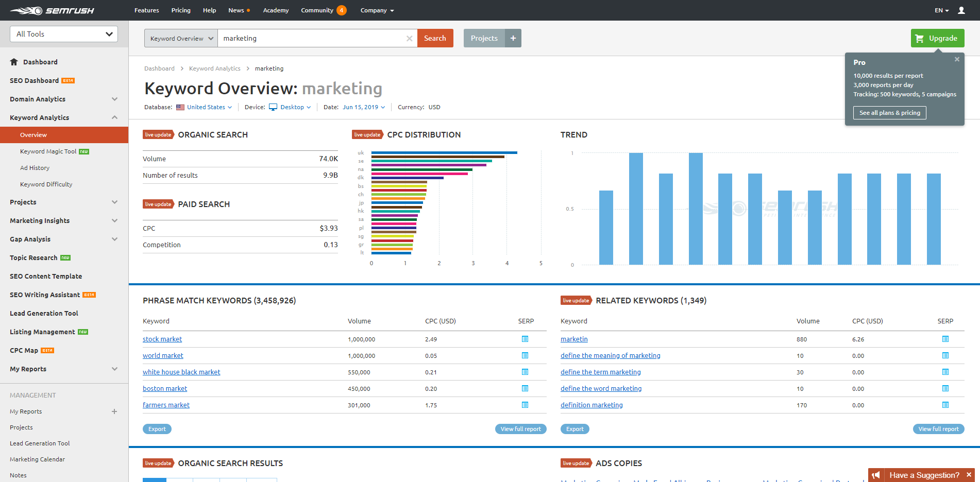
Task: Select Keyword Magic Tool in sidebar
Action: [x=48, y=151]
